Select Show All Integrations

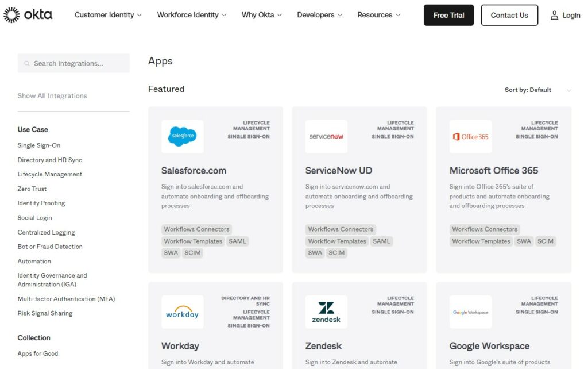(x=52, y=95)
